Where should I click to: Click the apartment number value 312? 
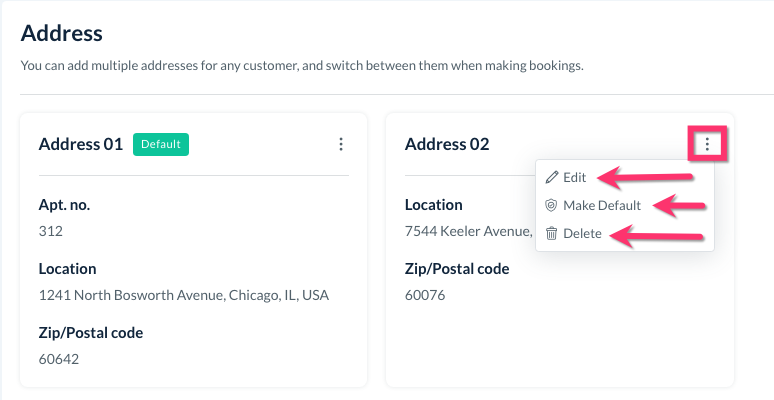pyautogui.click(x=50, y=231)
